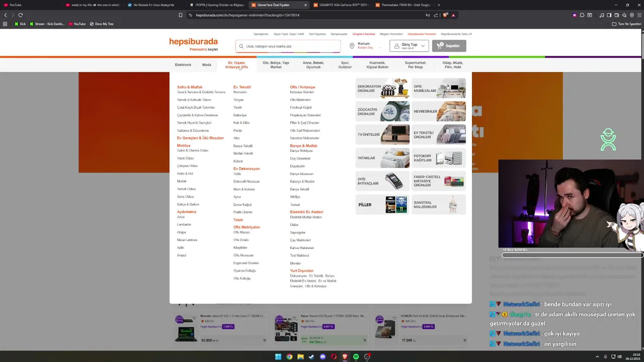Click the Sofra & Mutfak heading link
This screenshot has width=644, height=362.
point(190,87)
